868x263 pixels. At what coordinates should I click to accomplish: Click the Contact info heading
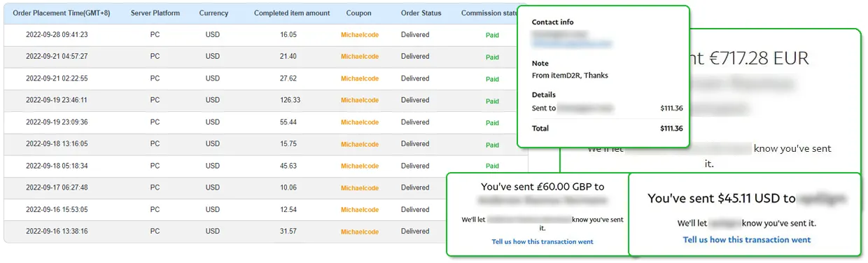pyautogui.click(x=552, y=22)
